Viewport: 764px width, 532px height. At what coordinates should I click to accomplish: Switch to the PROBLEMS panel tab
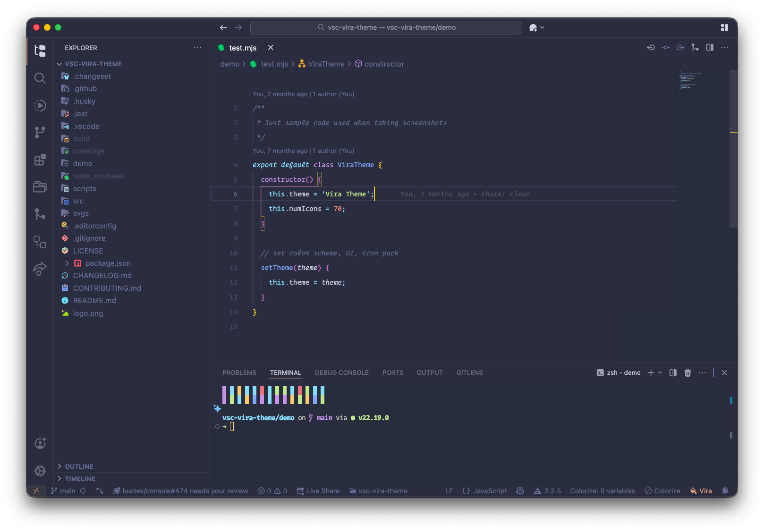pos(239,373)
